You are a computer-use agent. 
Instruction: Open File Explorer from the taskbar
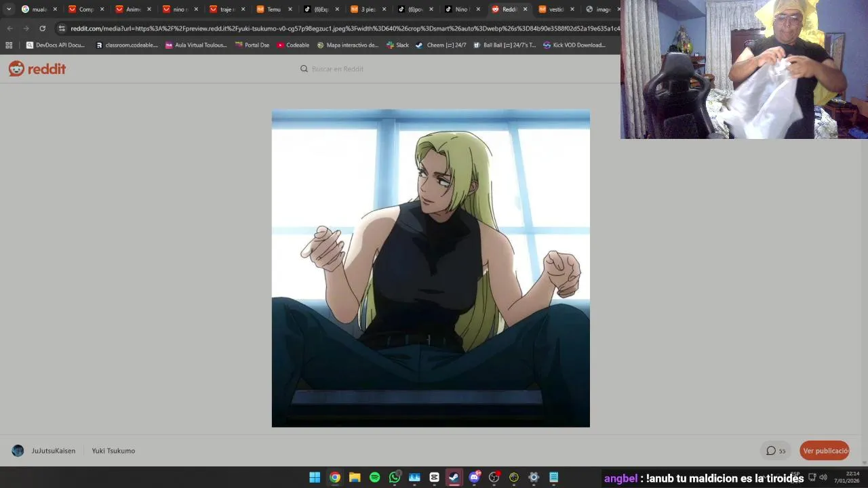click(355, 477)
